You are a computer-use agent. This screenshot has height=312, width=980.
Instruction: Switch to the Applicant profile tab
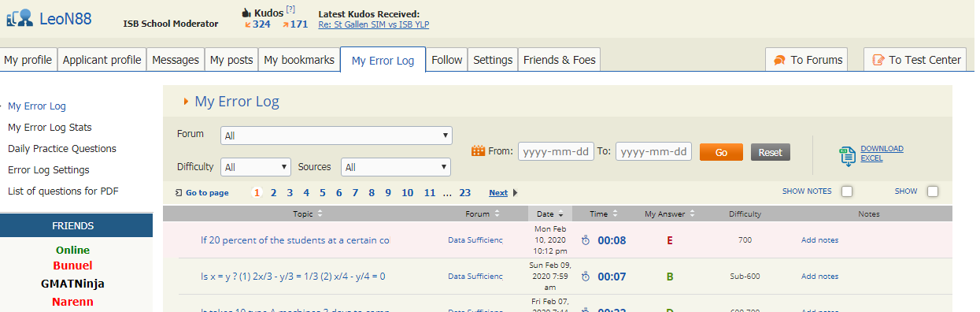coord(102,60)
